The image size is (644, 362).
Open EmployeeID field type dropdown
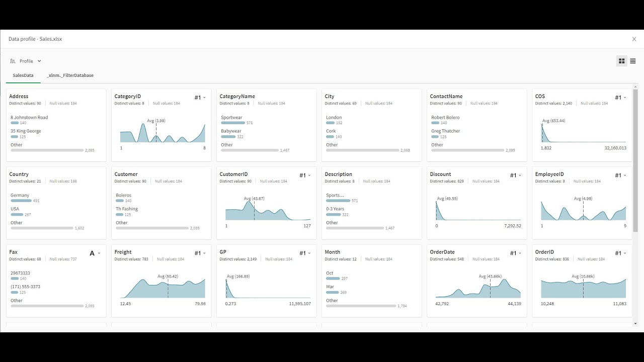coord(621,175)
